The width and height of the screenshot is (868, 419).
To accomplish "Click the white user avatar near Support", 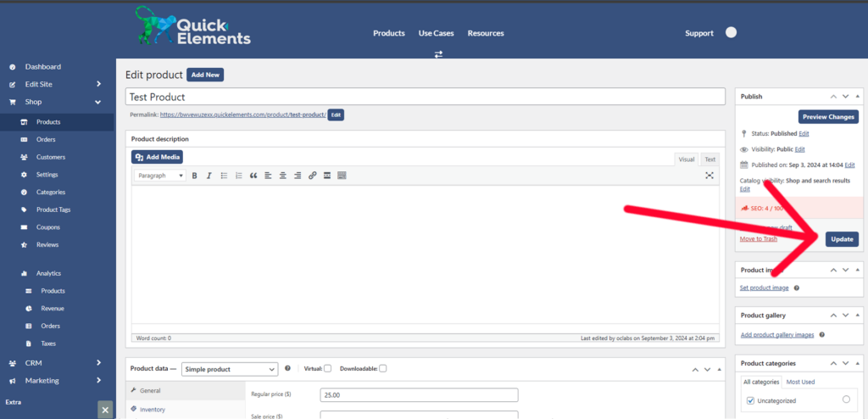I will click(732, 33).
